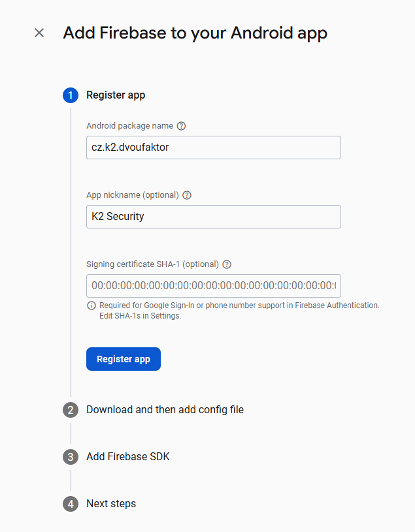
Task: Open the Next steps section
Action: 111,504
